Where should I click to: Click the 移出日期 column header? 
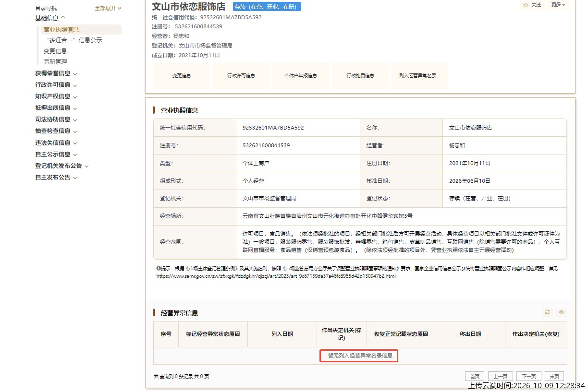tap(470, 334)
